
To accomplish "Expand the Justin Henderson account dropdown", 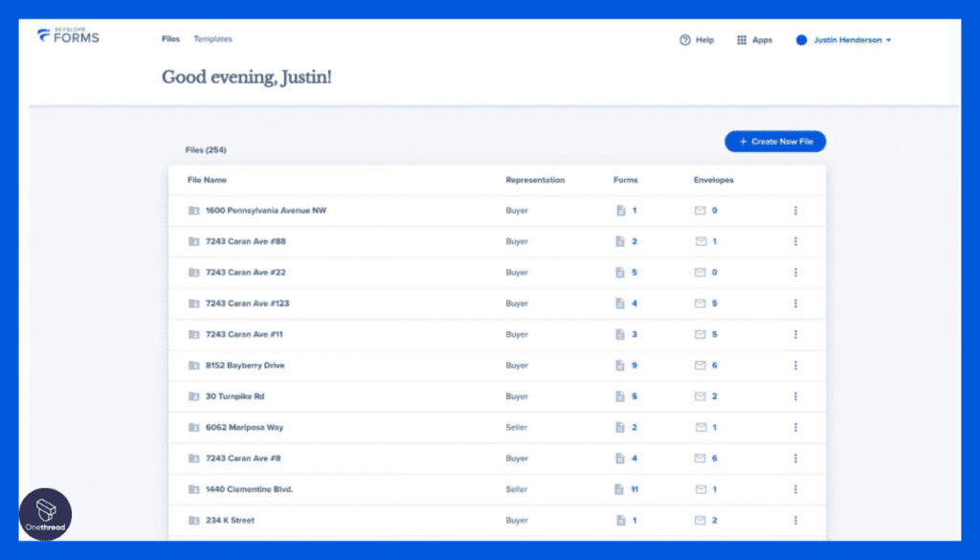I will point(844,40).
